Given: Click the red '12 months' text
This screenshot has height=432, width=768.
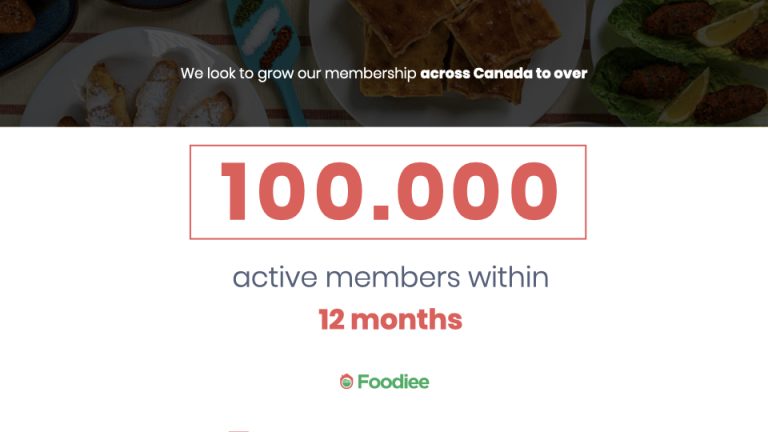Looking at the screenshot, I should [x=390, y=319].
